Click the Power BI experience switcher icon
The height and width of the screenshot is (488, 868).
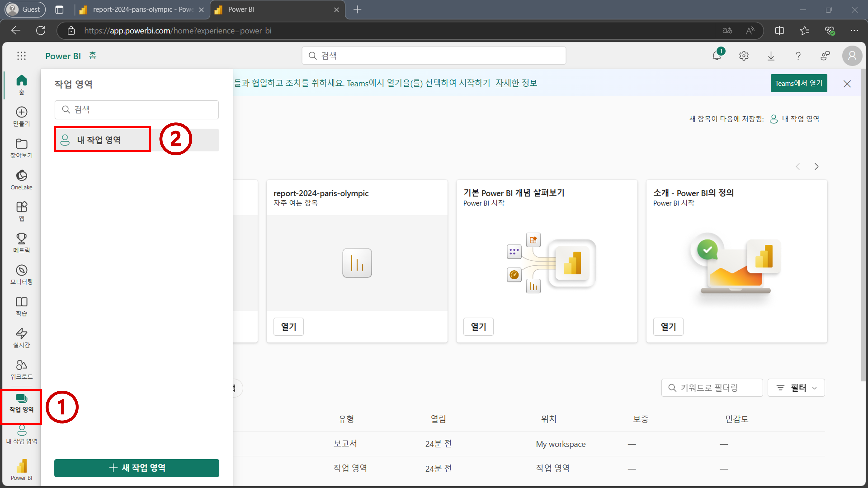click(22, 470)
